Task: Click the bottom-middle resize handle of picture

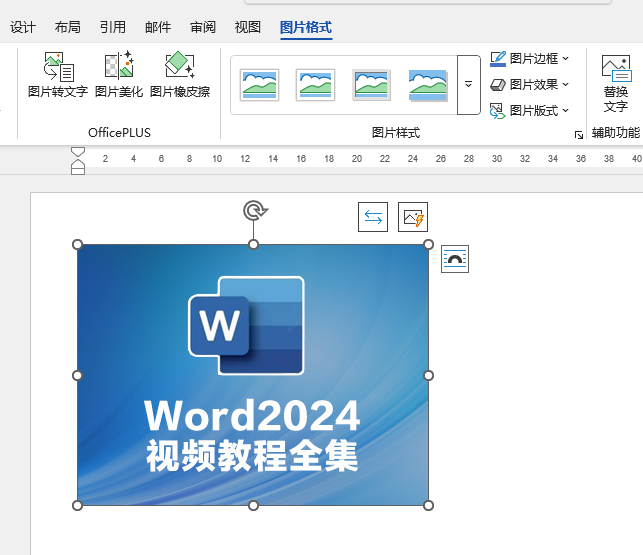Action: pyautogui.click(x=253, y=505)
